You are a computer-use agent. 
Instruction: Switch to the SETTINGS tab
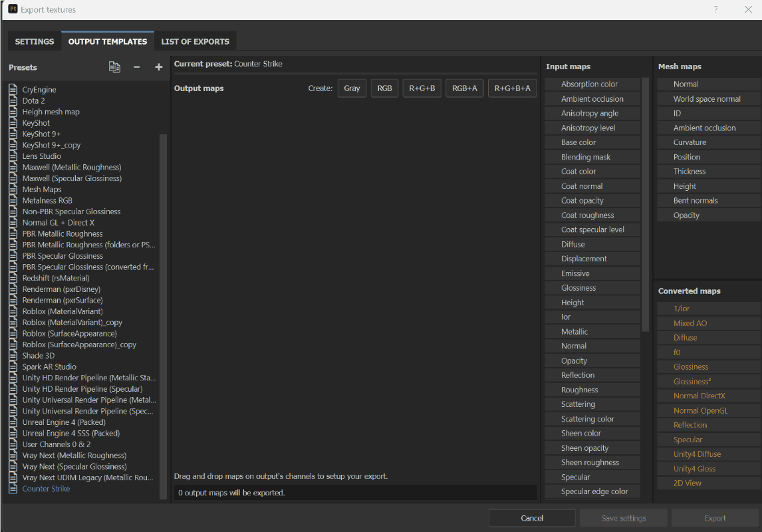point(34,41)
